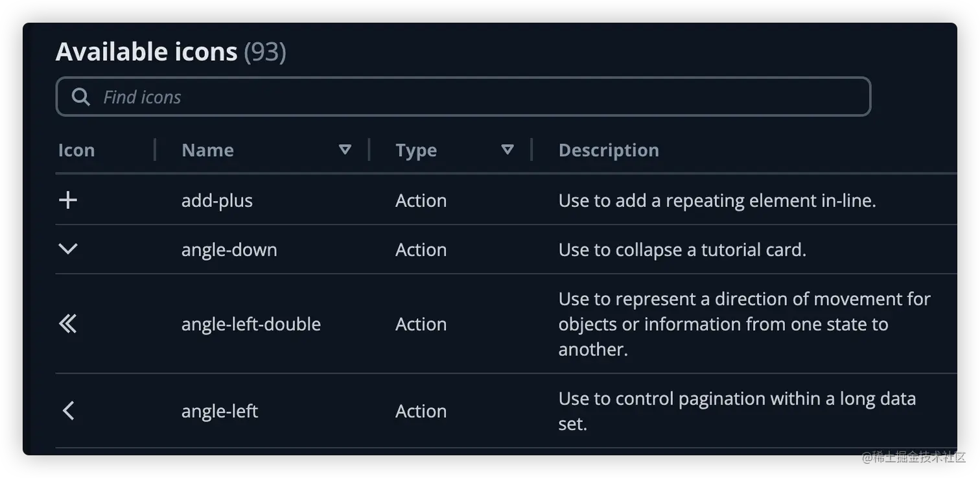Select the angle-down name cell
Image resolution: width=980 pixels, height=478 pixels.
click(229, 250)
